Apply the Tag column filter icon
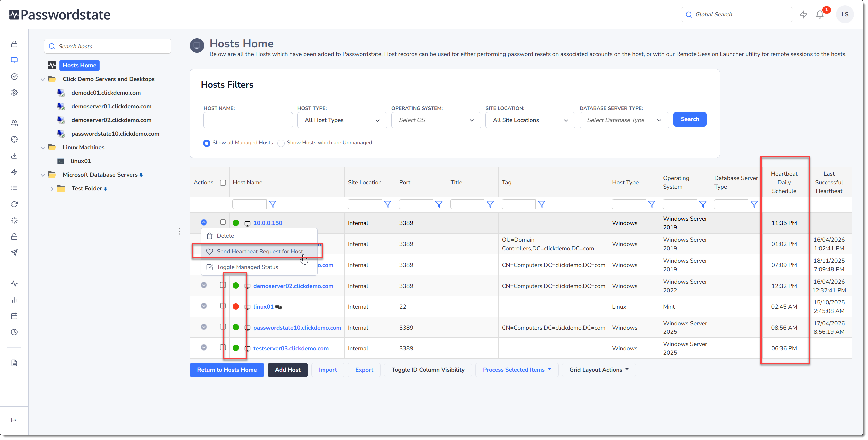868x440 pixels. point(541,204)
